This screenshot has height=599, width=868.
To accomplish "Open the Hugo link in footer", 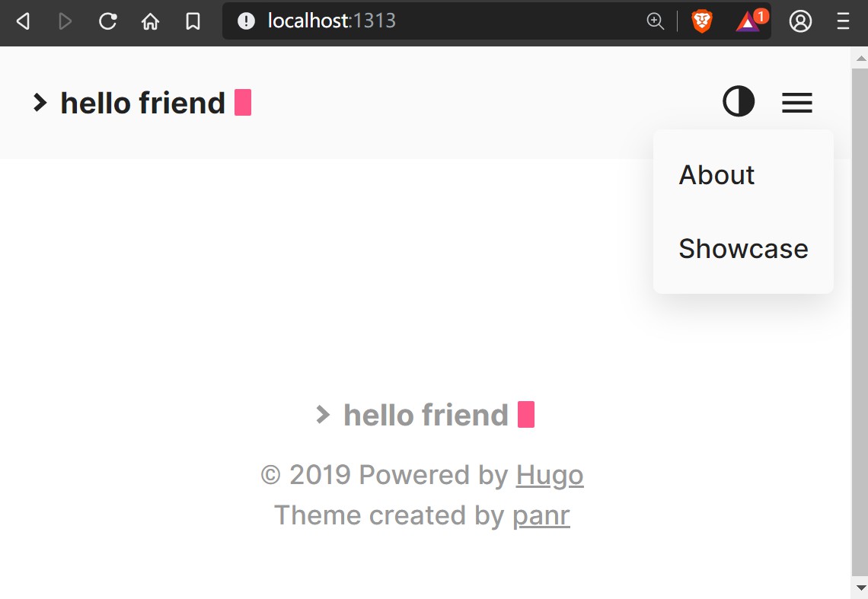I will pos(549,475).
